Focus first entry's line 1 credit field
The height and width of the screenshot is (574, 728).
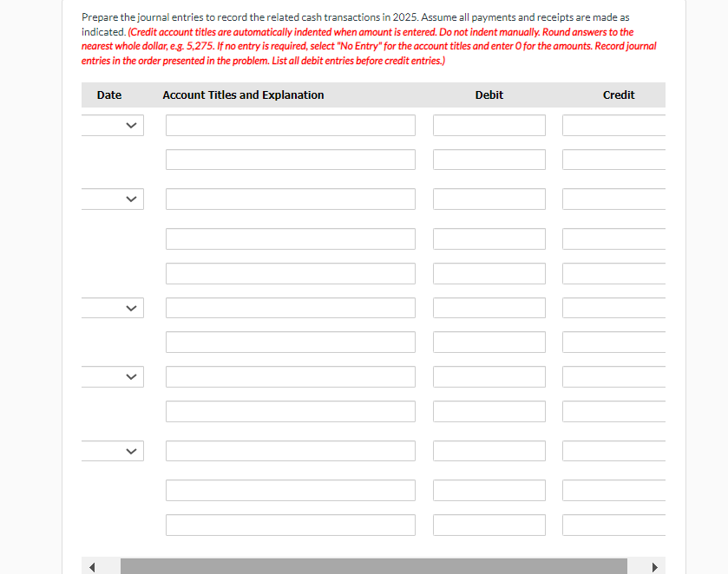point(613,125)
